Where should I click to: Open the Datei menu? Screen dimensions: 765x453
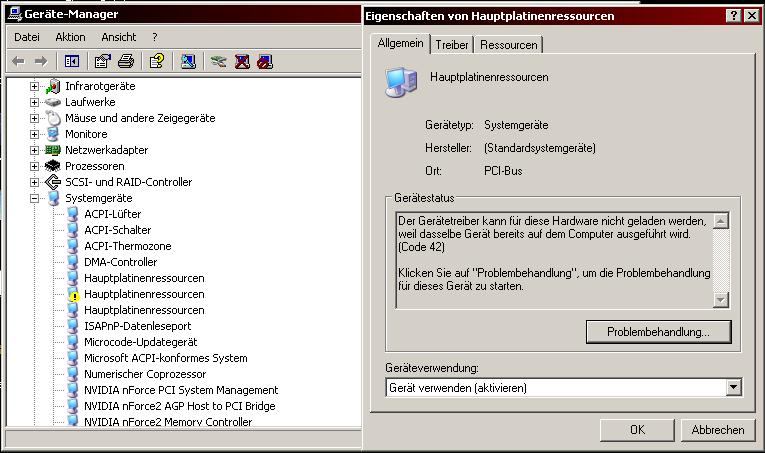27,37
